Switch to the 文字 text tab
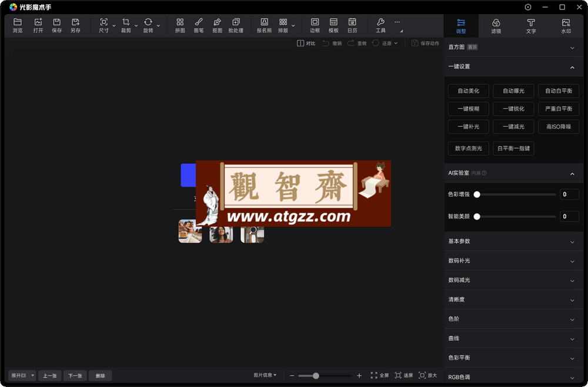This screenshot has width=588, height=387. coord(530,26)
